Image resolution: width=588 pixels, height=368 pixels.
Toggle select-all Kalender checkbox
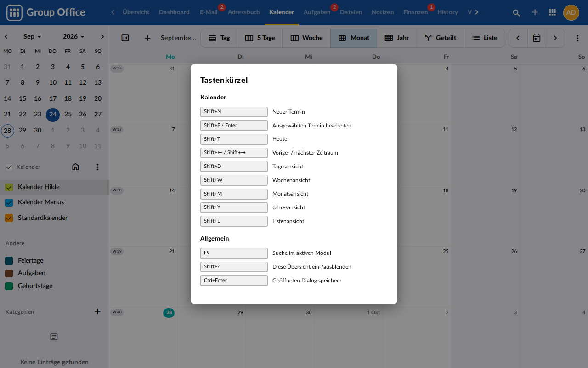coord(9,167)
